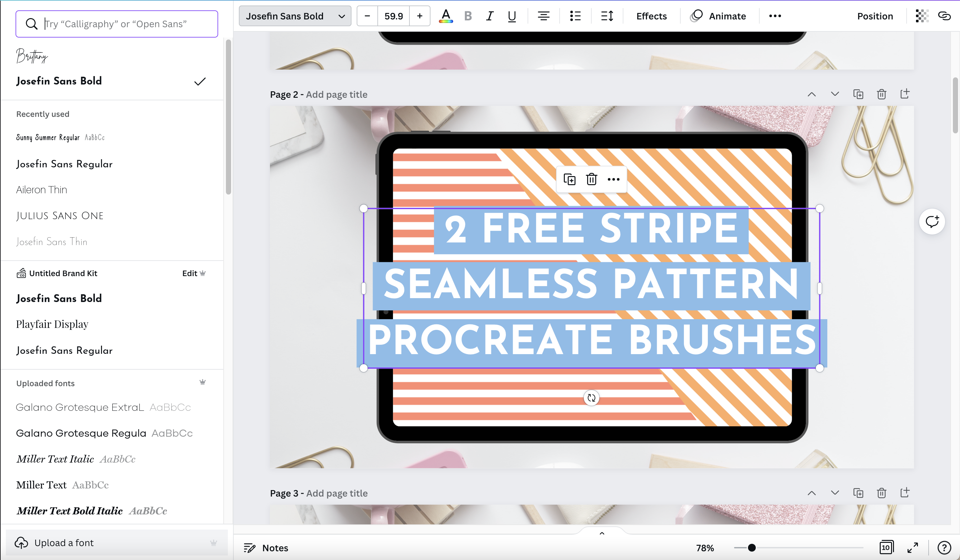Apply bulleted list formatting
960x560 pixels.
(x=575, y=16)
